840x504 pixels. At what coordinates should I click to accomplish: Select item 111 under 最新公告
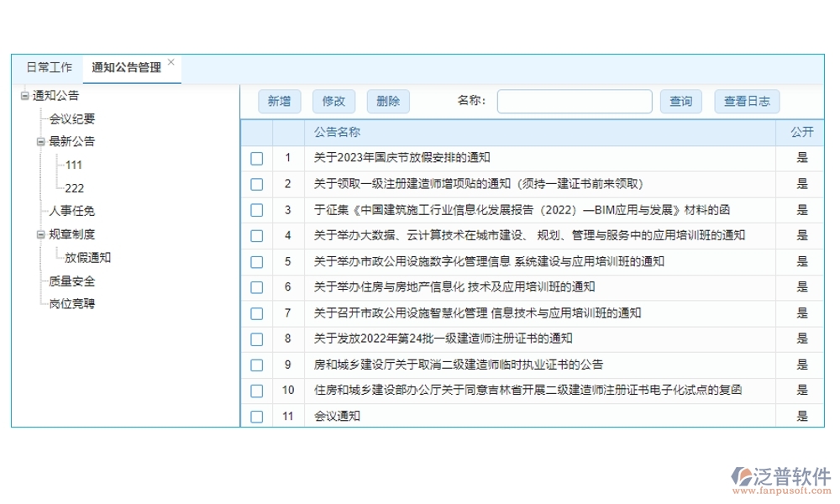pos(76,165)
